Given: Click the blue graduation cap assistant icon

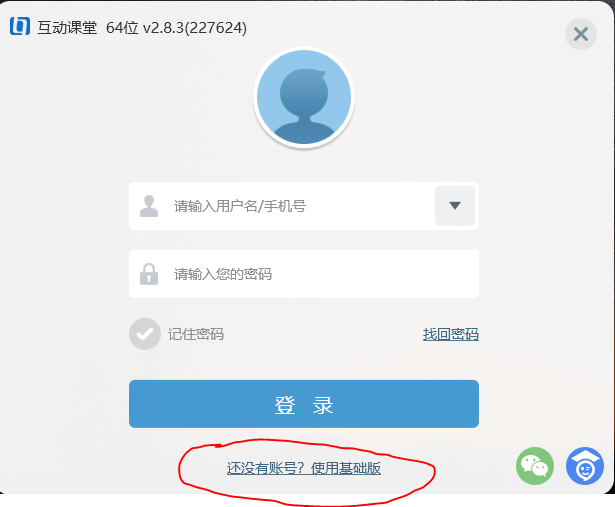Looking at the screenshot, I should pos(585,466).
